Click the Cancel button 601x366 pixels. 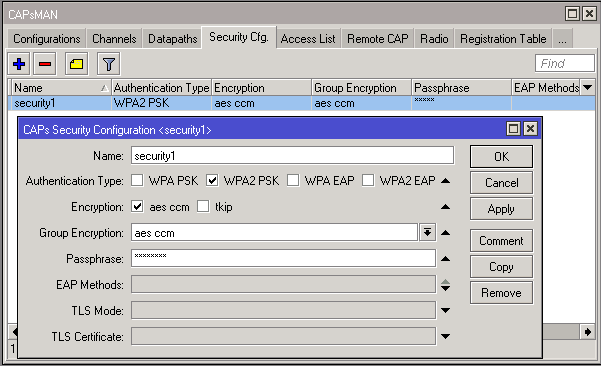coord(501,182)
